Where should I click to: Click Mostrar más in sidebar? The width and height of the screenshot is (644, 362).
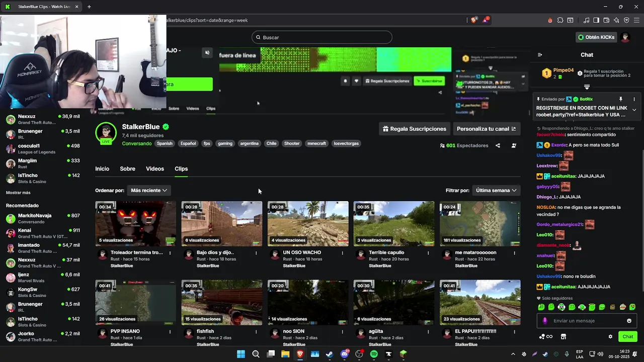pos(18,193)
